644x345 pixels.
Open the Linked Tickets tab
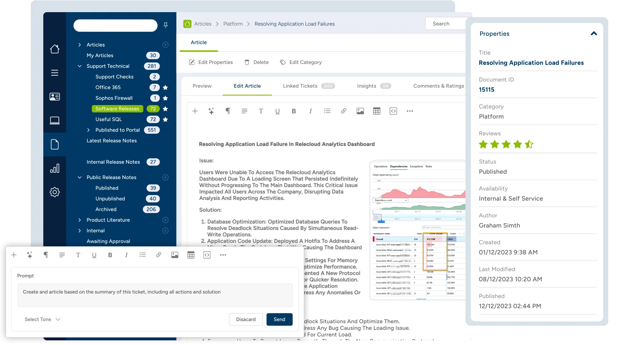309,86
